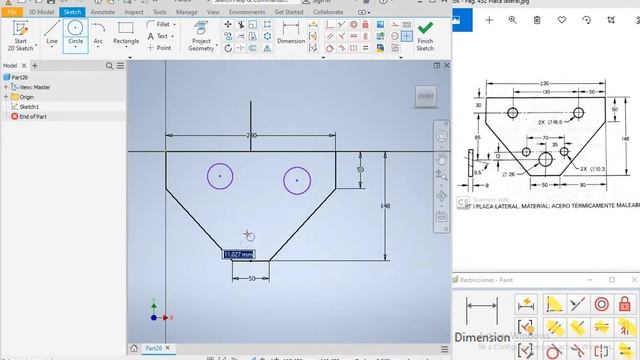Click the Orbit tool in navigation bar
640x360 pixels.
[441, 196]
